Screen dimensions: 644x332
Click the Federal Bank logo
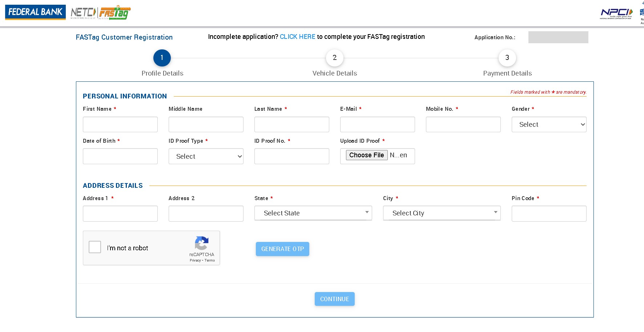click(x=35, y=12)
